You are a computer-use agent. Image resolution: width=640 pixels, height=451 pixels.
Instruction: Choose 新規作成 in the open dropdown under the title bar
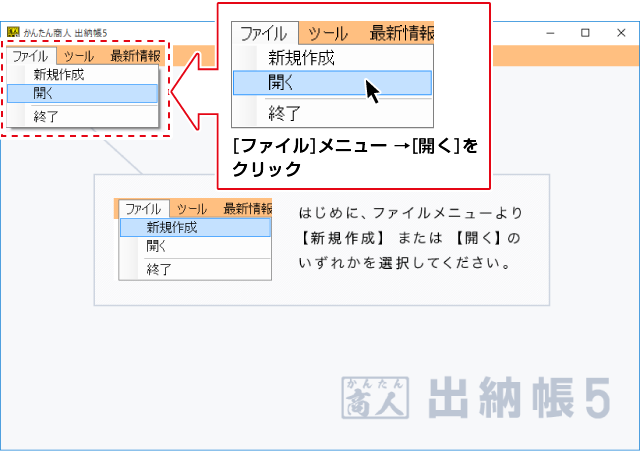82,75
